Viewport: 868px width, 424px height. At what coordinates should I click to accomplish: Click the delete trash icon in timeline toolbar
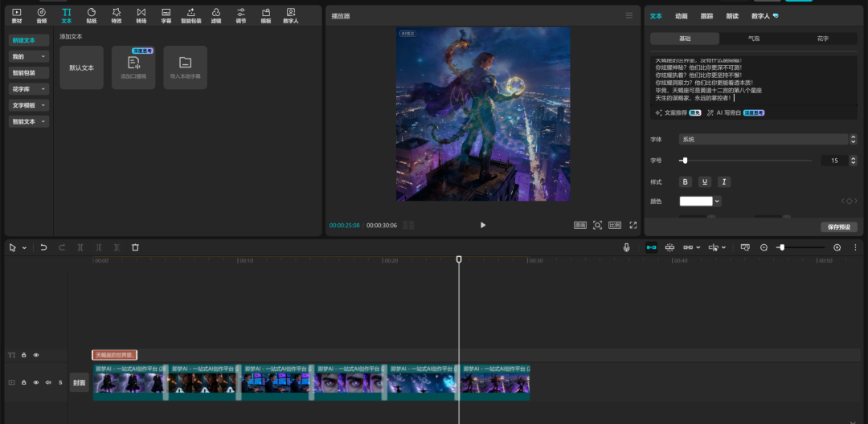point(135,247)
